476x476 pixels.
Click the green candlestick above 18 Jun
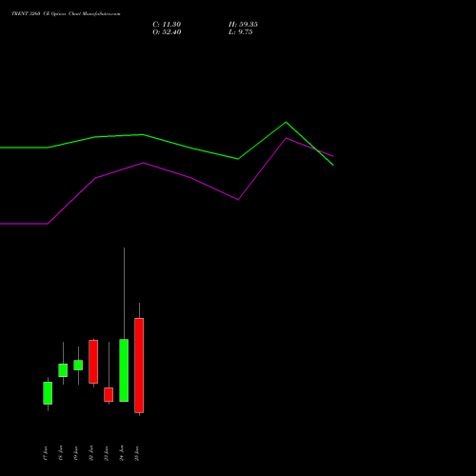point(63,370)
